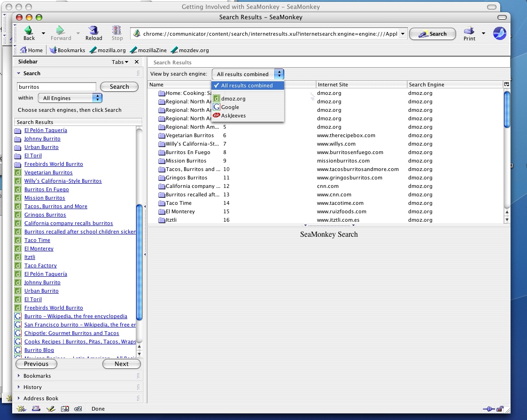Select the checked All results combined option

coord(248,86)
